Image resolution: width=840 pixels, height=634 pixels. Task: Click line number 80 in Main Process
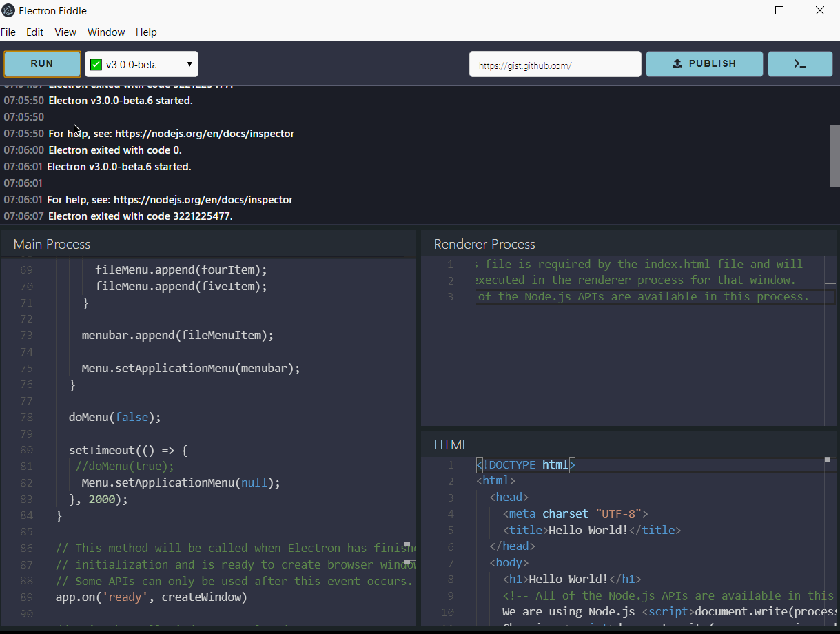27,450
